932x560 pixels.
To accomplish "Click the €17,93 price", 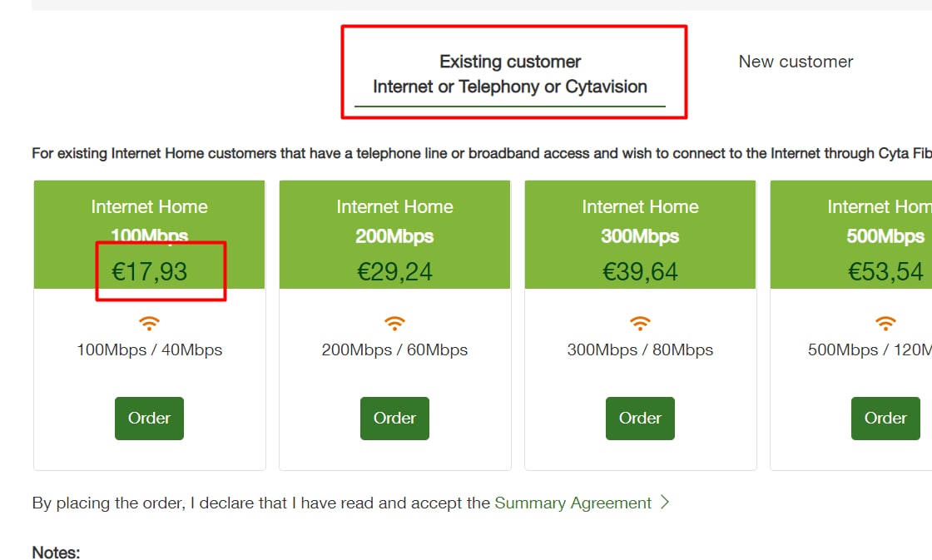I will pyautogui.click(x=150, y=271).
